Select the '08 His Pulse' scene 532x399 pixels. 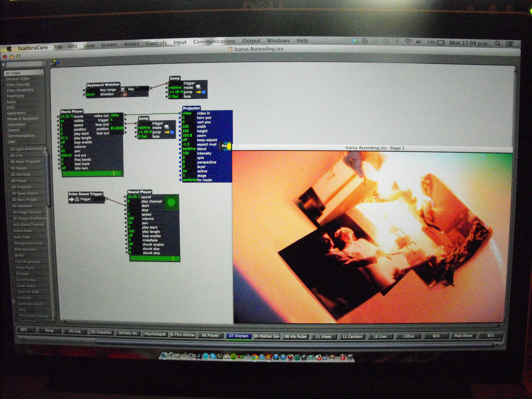point(295,336)
